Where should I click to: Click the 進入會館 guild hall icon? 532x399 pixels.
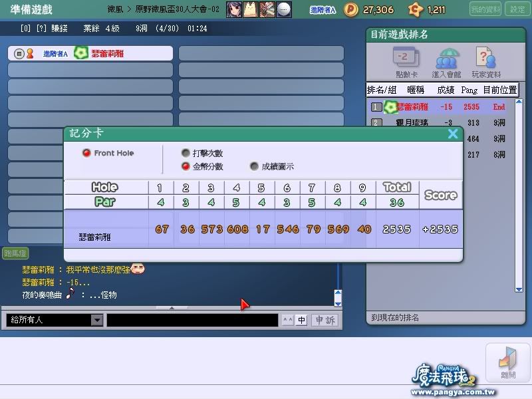pos(446,63)
